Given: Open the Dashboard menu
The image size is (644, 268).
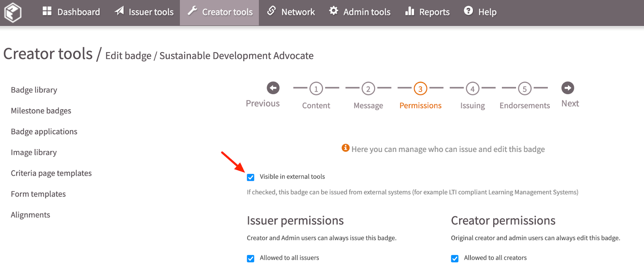Looking at the screenshot, I should pyautogui.click(x=71, y=12).
